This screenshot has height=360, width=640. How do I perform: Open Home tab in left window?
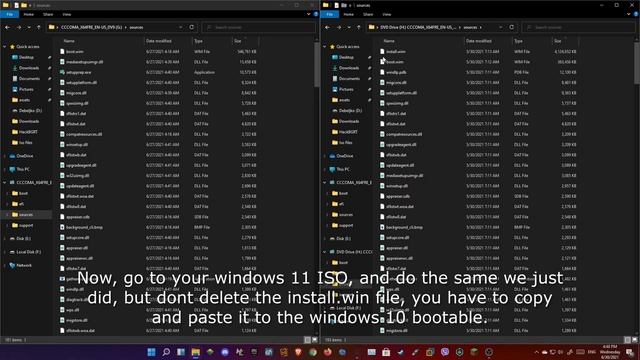pos(29,14)
